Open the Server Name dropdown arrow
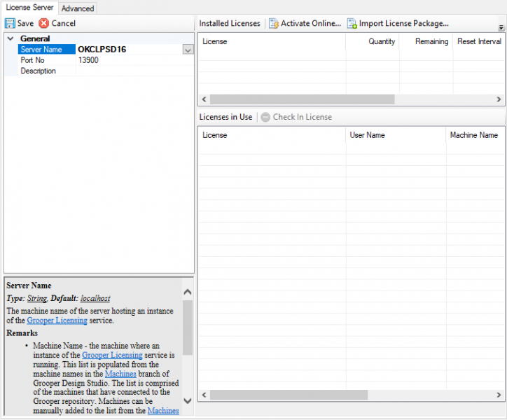This screenshot has width=507, height=420. coord(188,50)
